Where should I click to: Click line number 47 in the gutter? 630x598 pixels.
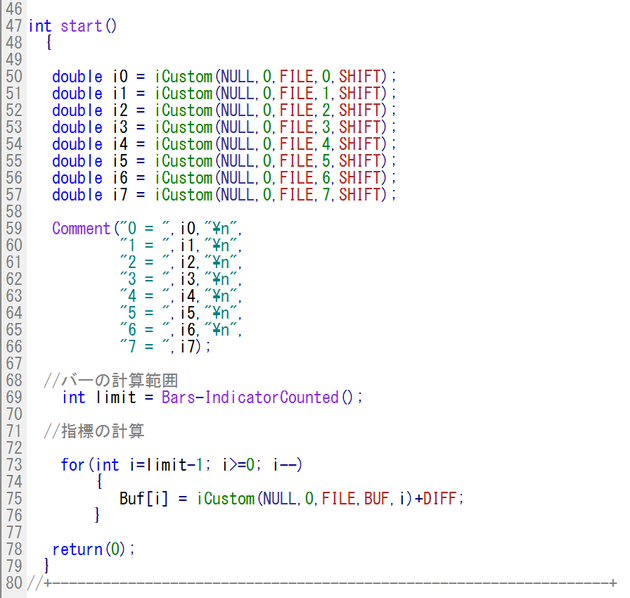(14, 26)
